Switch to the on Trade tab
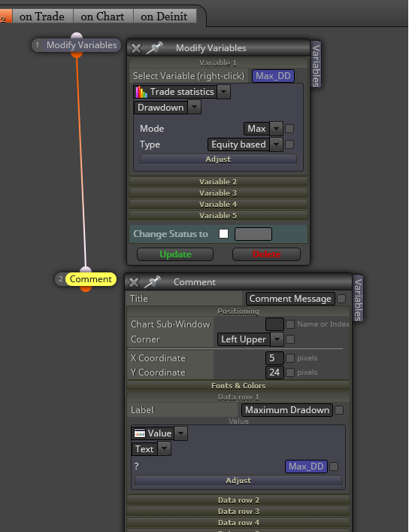409x532 pixels. pyautogui.click(x=42, y=17)
